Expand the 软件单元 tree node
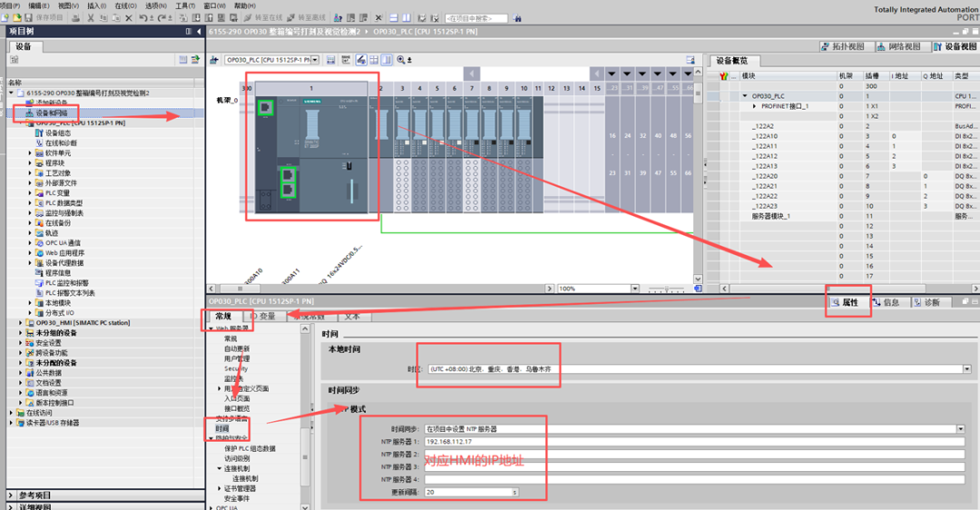This screenshot has height=510, width=980. click(30, 153)
